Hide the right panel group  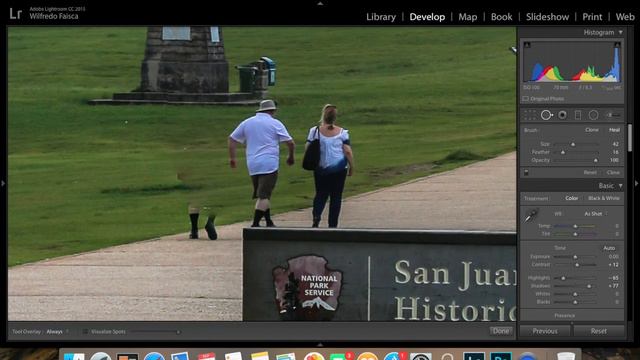tap(636, 184)
